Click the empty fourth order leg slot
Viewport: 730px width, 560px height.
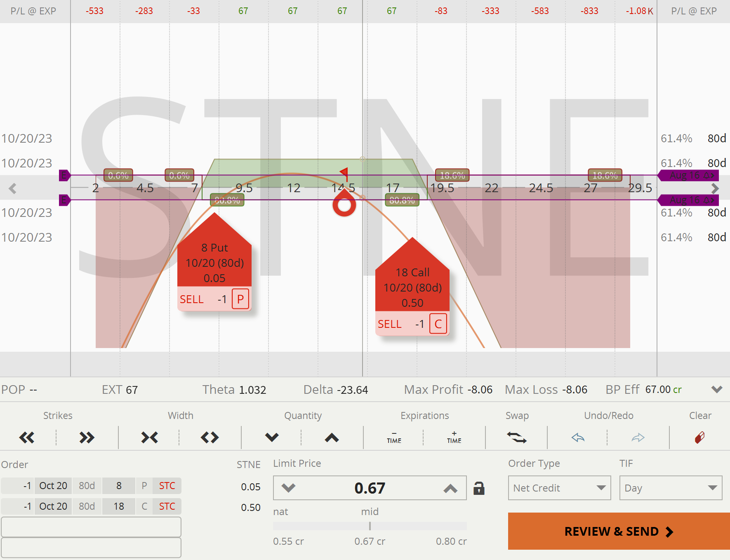91,548
